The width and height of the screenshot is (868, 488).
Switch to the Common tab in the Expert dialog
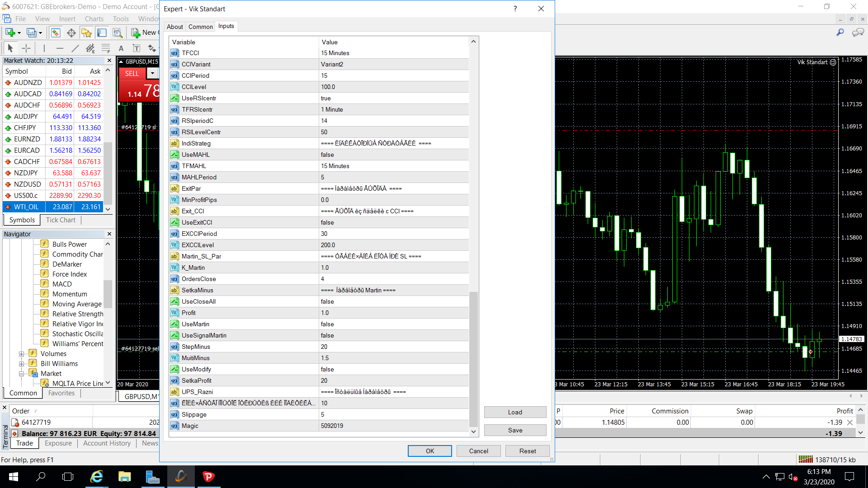200,27
